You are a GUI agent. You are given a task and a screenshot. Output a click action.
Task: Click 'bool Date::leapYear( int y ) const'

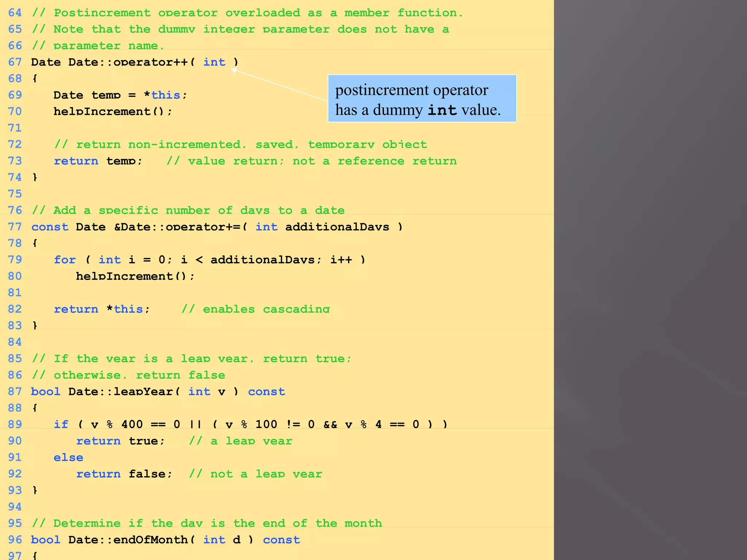[x=158, y=391]
